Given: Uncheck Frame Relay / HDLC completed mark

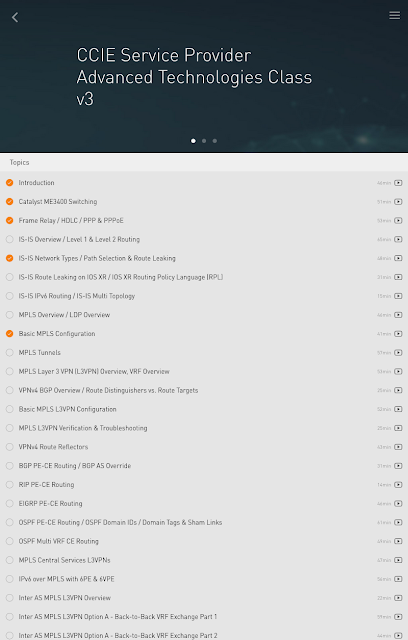Looking at the screenshot, I should click(x=9, y=220).
